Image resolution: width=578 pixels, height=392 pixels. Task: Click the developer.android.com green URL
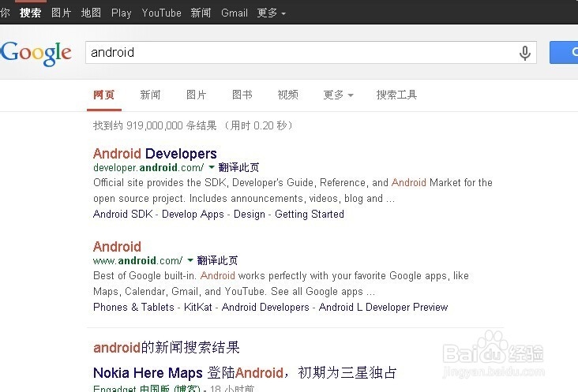[148, 167]
